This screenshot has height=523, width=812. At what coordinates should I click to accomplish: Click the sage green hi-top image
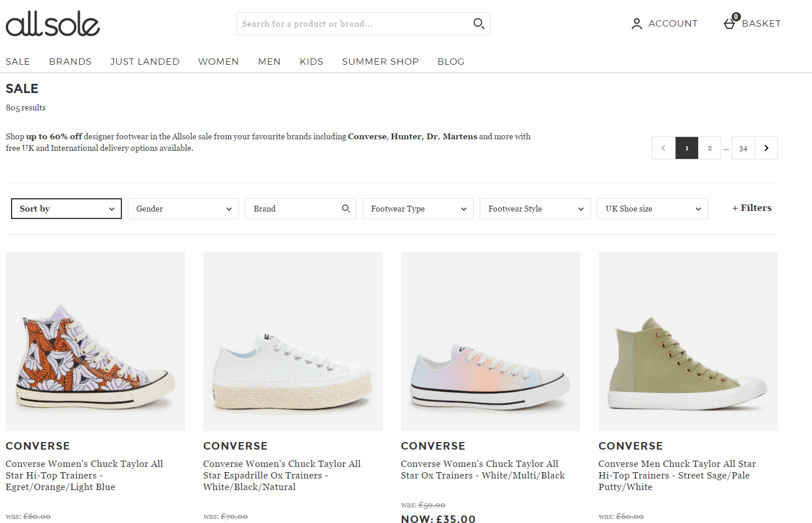point(688,342)
